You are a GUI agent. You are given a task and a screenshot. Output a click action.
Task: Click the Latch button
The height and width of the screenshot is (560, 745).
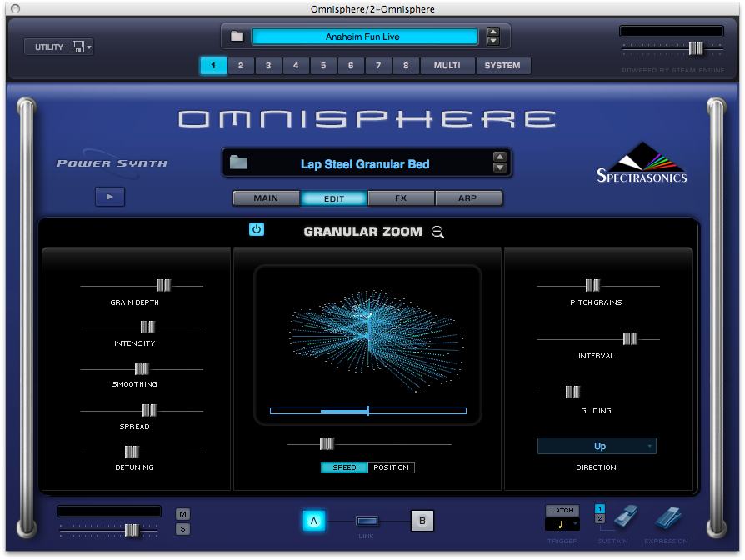point(562,510)
